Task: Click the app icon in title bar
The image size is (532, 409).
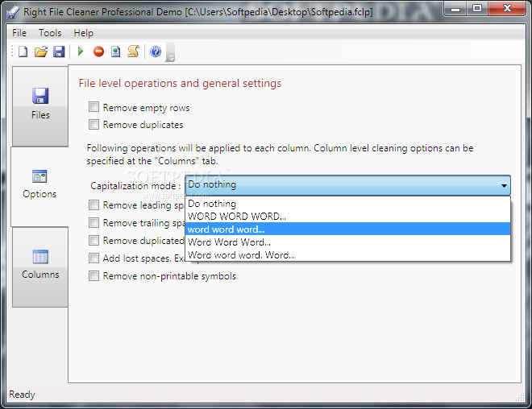Action: [x=13, y=12]
